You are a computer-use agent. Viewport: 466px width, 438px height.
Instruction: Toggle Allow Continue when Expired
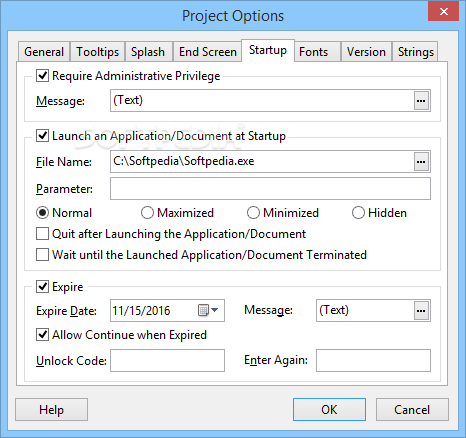pyautogui.click(x=42, y=335)
